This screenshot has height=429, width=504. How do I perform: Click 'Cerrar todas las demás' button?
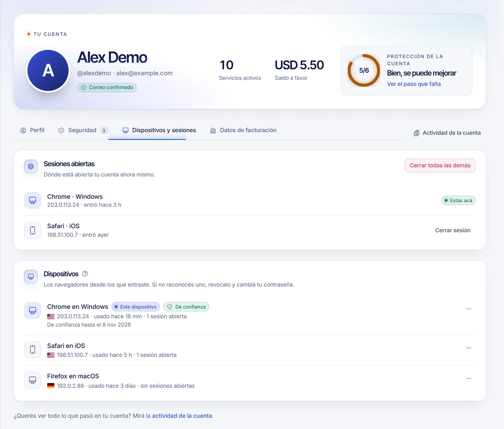pos(440,165)
